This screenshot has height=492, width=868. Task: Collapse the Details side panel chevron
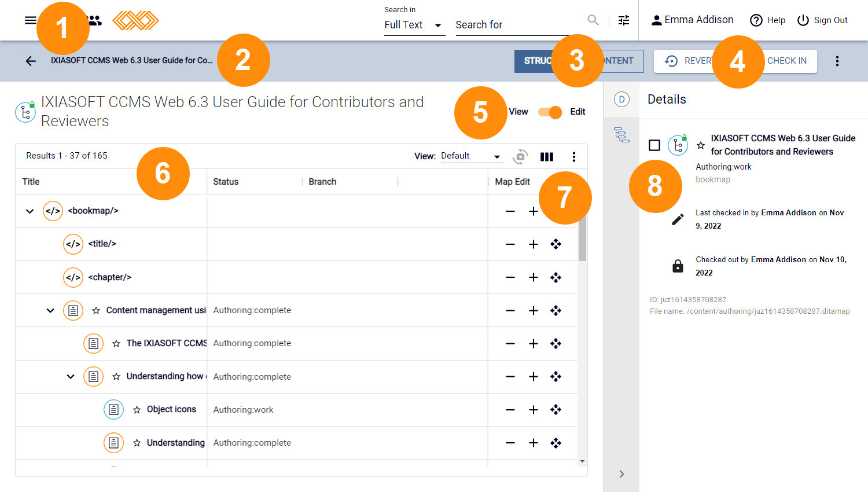pyautogui.click(x=621, y=474)
